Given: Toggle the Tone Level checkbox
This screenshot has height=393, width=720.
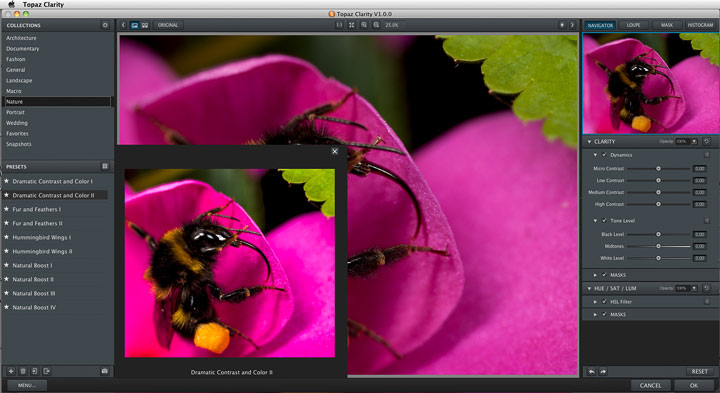Looking at the screenshot, I should click(x=605, y=221).
